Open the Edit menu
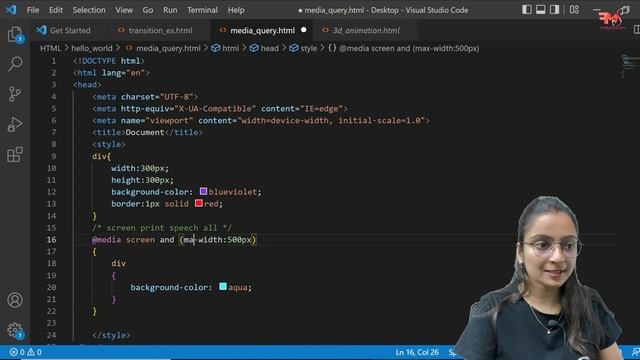Screen dimensions: 640x360 56,10
